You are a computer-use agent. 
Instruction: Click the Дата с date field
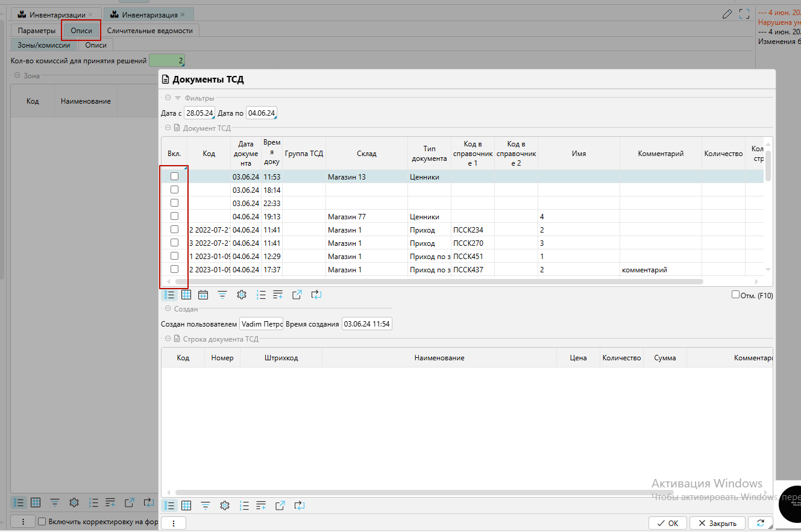tap(199, 113)
